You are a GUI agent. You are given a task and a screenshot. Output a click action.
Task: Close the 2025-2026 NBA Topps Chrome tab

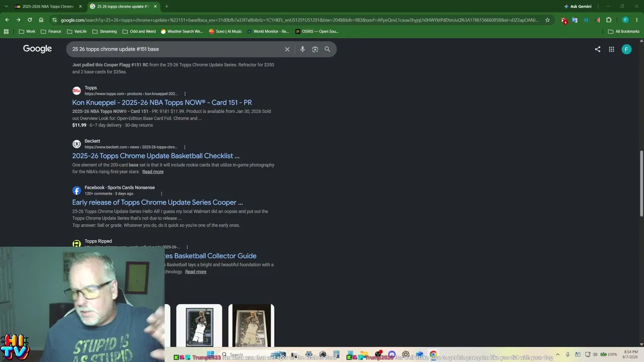pyautogui.click(x=80, y=7)
